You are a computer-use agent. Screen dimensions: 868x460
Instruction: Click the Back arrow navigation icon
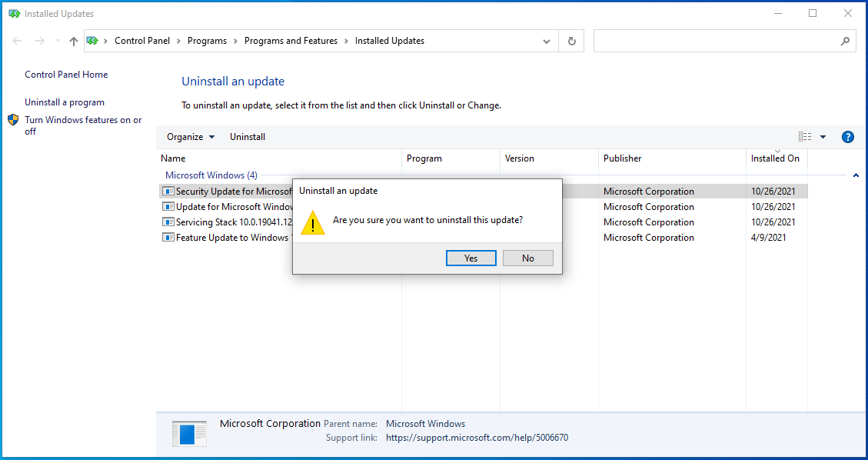coord(16,40)
